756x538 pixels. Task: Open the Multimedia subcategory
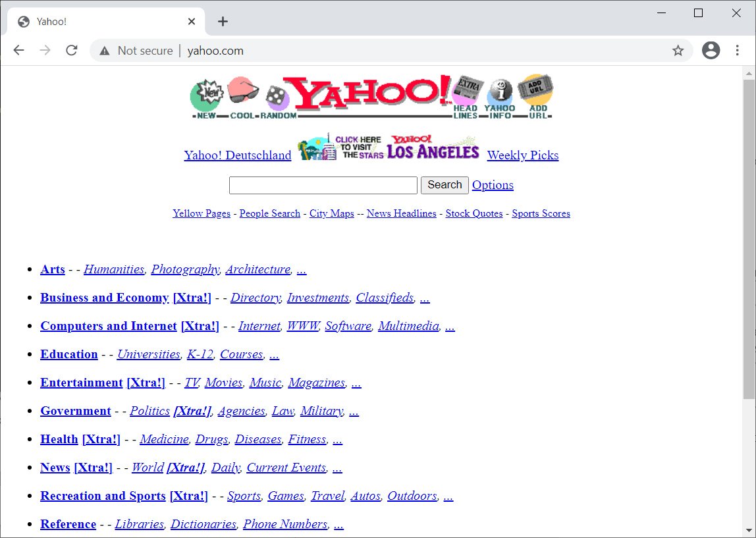click(x=408, y=326)
